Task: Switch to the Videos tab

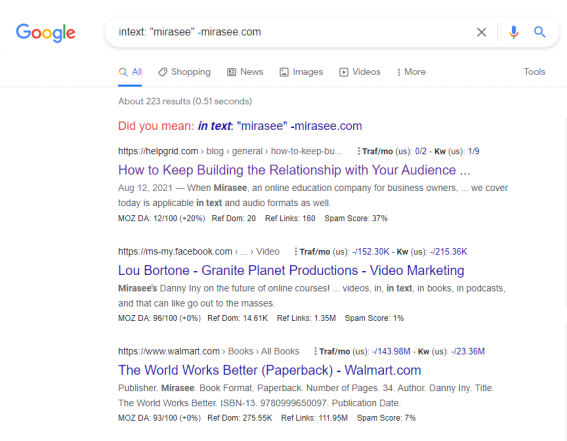Action: click(360, 72)
